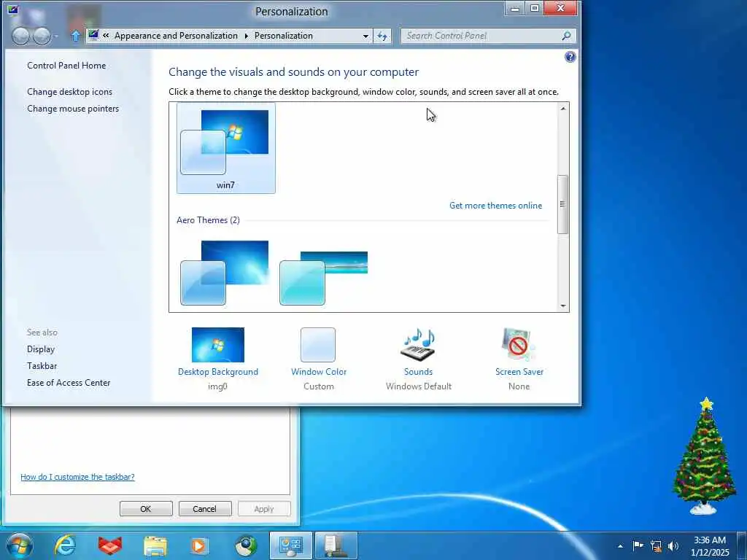Screen dimensions: 747x560
Task: Click the Help question mark icon
Action: (570, 57)
